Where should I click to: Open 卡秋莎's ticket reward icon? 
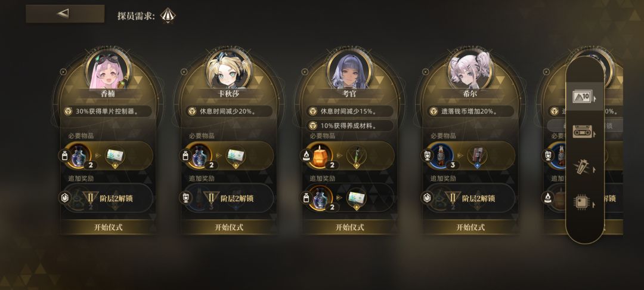coord(236,156)
